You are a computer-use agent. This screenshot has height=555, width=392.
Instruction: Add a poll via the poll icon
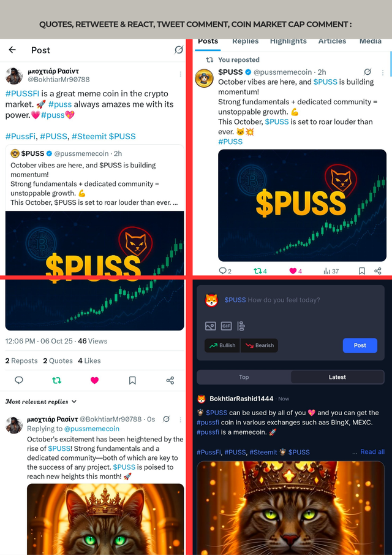pyautogui.click(x=241, y=326)
